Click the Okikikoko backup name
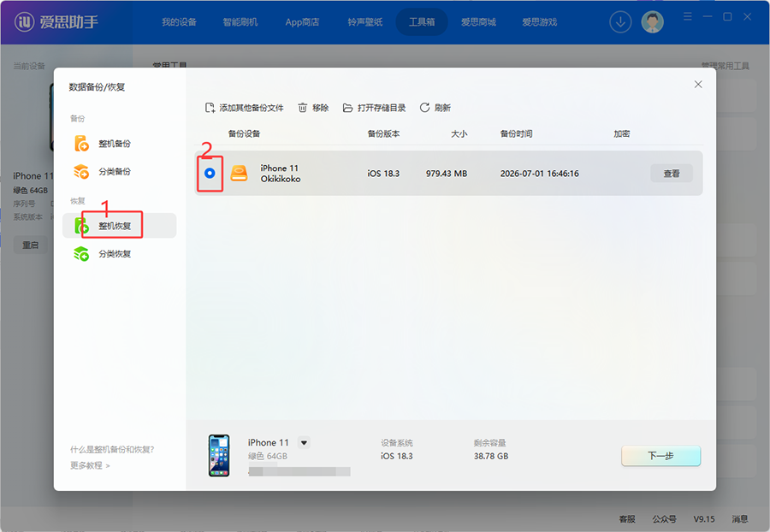 click(281, 179)
